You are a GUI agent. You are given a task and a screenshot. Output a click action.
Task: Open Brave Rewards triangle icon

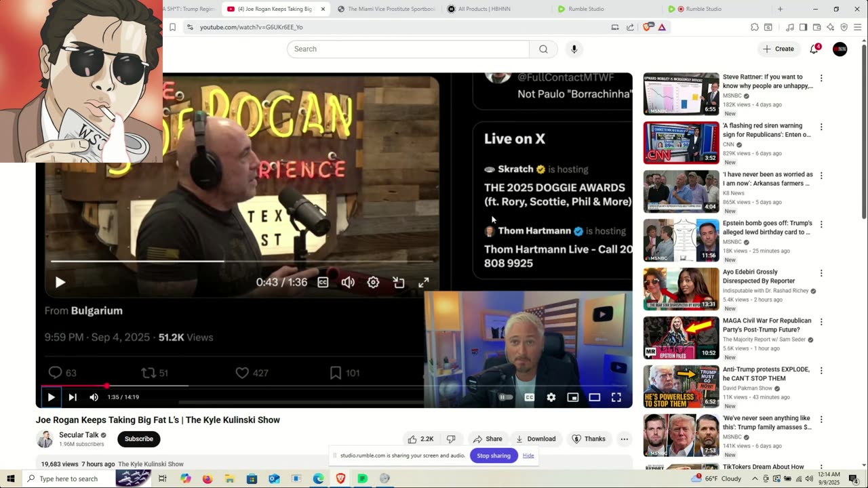point(662,27)
